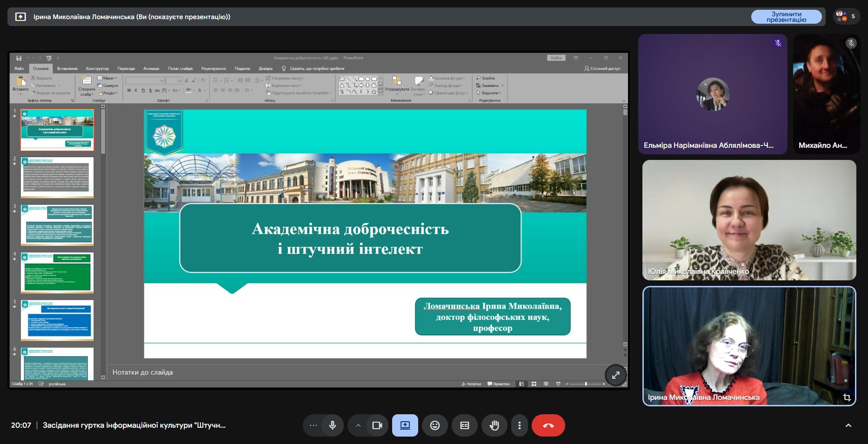This screenshot has height=444, width=868.
Task: Mute the microphone
Action: [332, 425]
